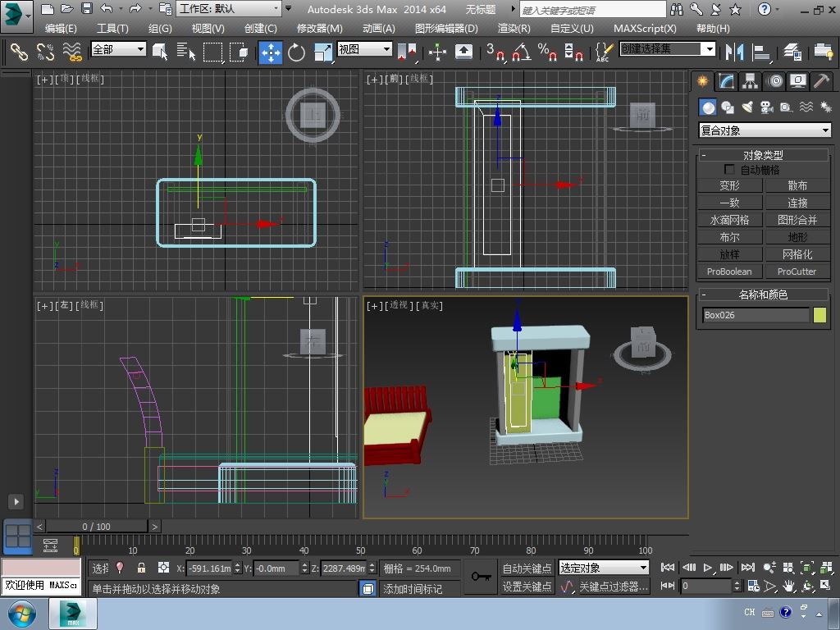The image size is (840, 630).
Task: Select the Lights category icon
Action: click(x=747, y=107)
